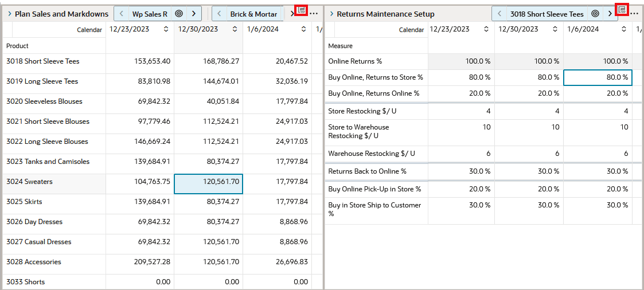
Task: Go to next item after Wp Sales R
Action: pos(194,14)
